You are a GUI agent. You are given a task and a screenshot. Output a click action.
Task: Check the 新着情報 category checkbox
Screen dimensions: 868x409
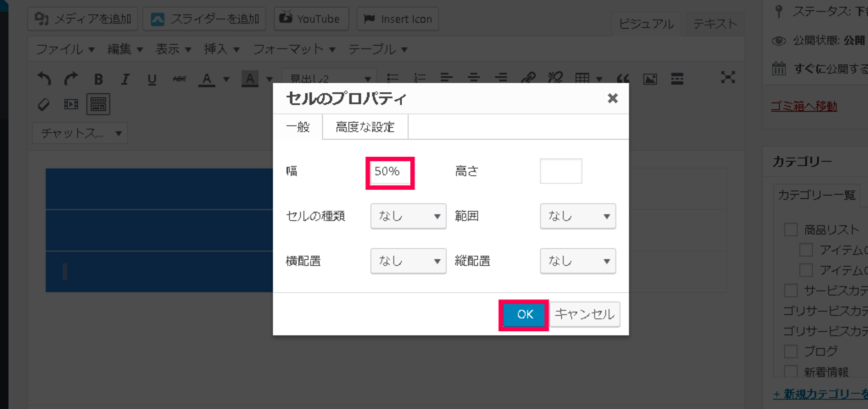pyautogui.click(x=791, y=372)
